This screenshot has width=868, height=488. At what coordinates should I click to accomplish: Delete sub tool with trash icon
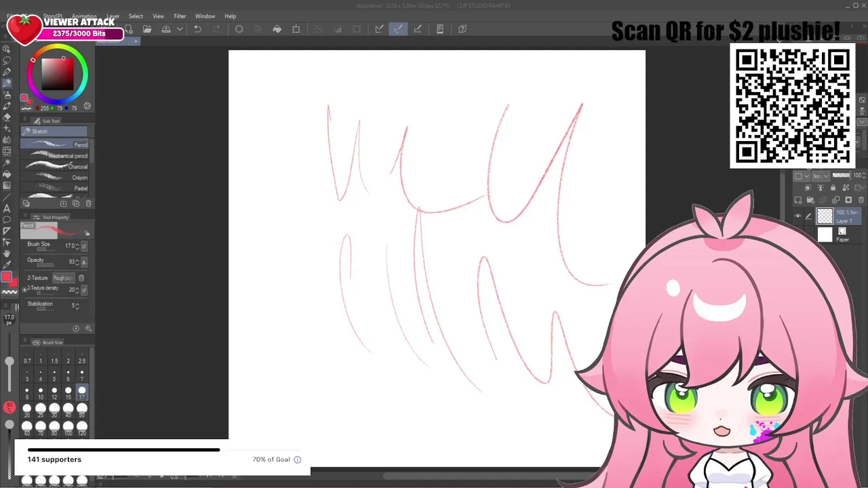88,203
